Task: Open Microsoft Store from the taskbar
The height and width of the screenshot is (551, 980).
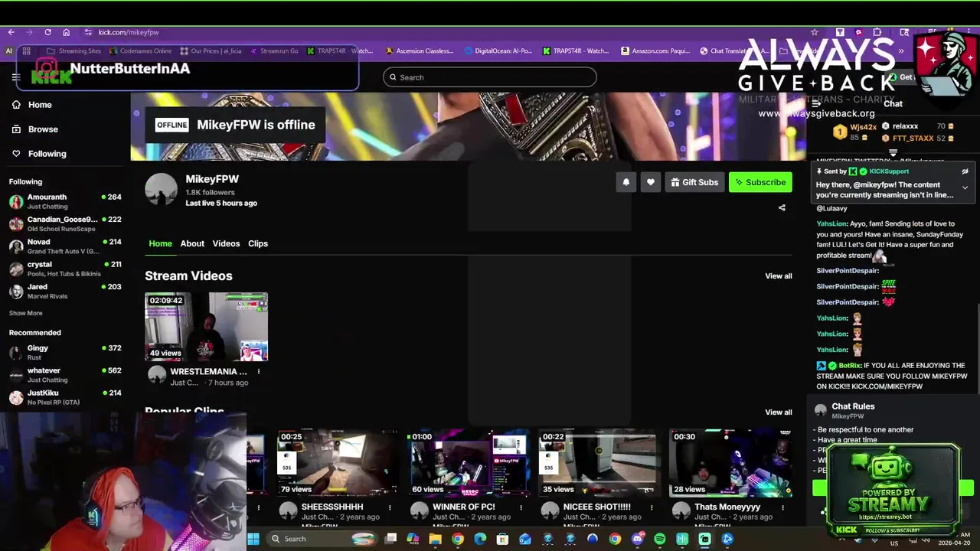Action: point(502,539)
